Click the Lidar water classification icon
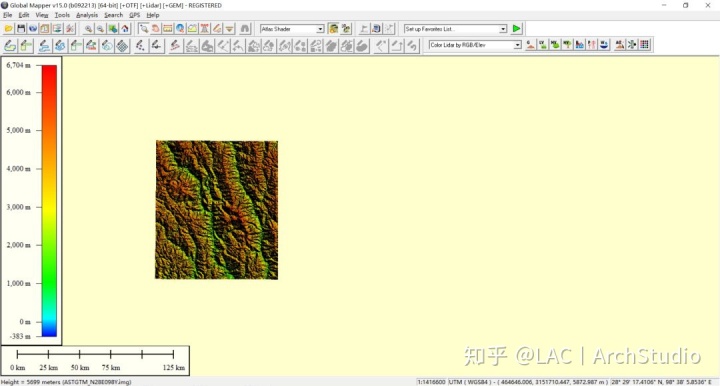 tap(604, 45)
